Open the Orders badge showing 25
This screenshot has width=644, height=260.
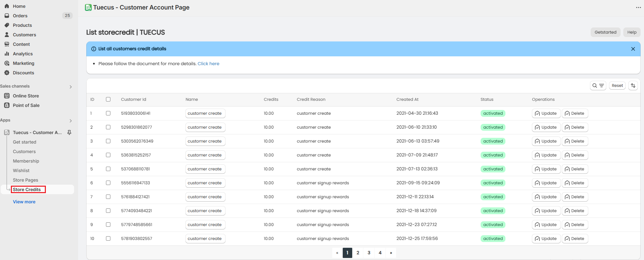tap(67, 16)
